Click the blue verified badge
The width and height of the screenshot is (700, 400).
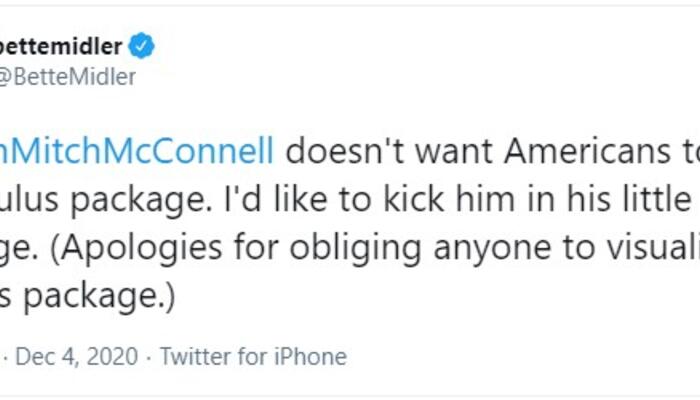pos(143,46)
